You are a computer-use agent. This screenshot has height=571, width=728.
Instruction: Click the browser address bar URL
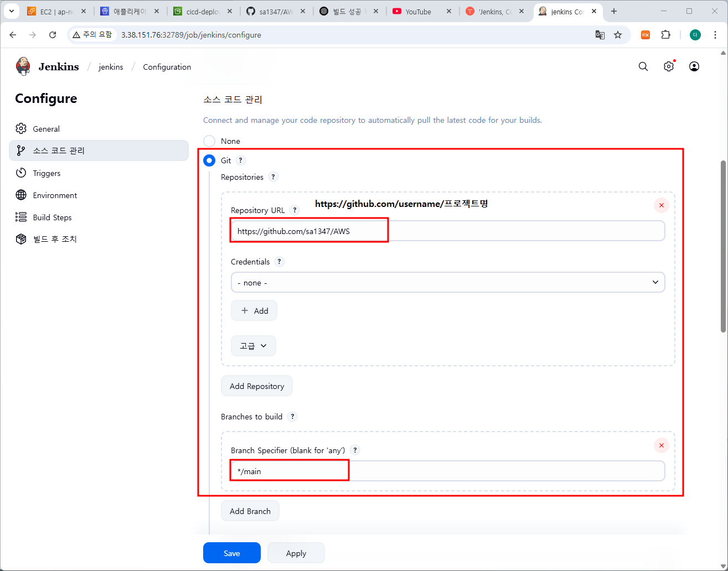point(191,35)
